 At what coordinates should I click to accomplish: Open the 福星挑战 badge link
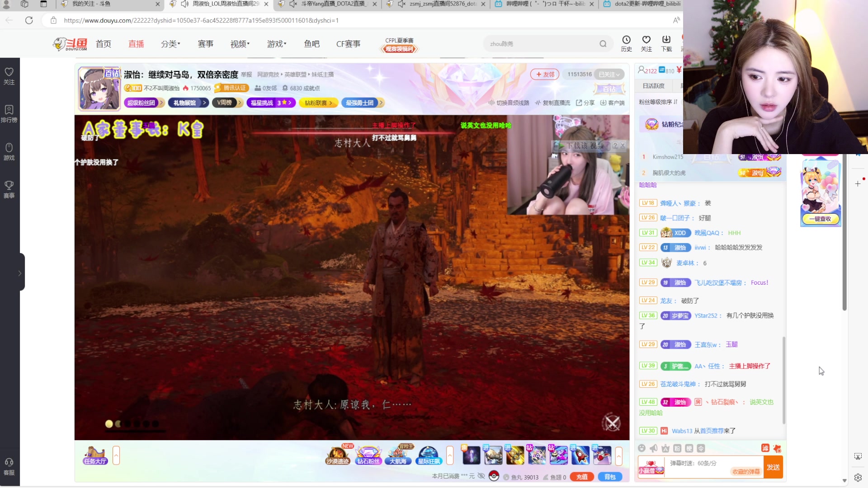point(271,103)
